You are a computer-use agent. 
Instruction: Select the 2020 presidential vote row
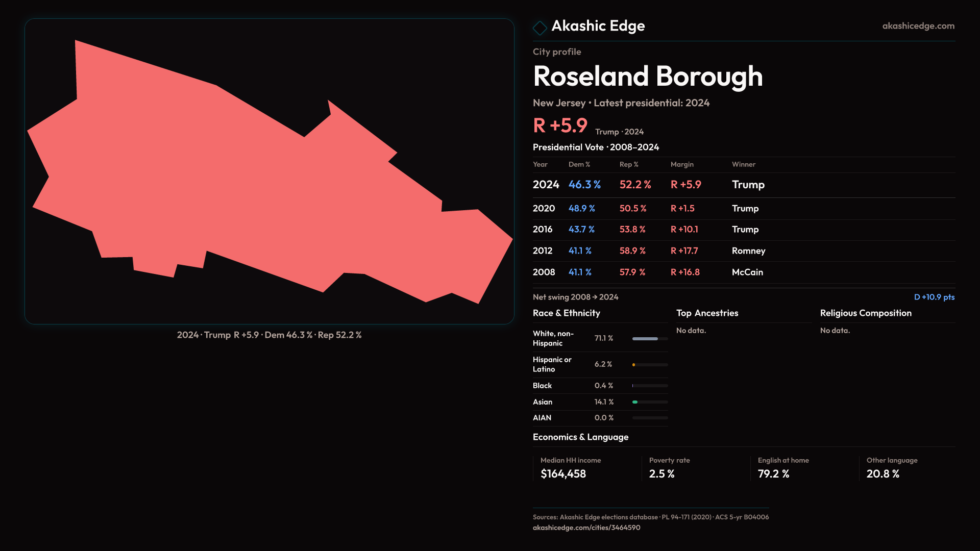(x=544, y=209)
